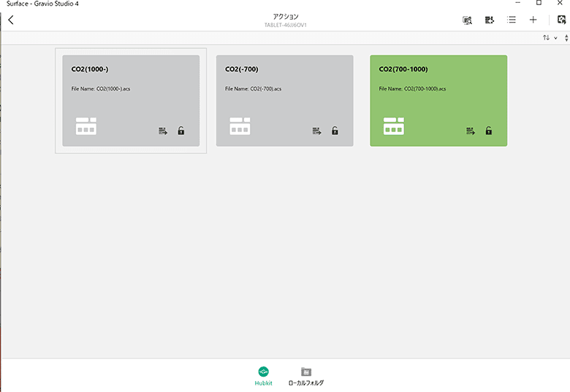
Task: Close the Gravio Studio window
Action: click(560, 3)
